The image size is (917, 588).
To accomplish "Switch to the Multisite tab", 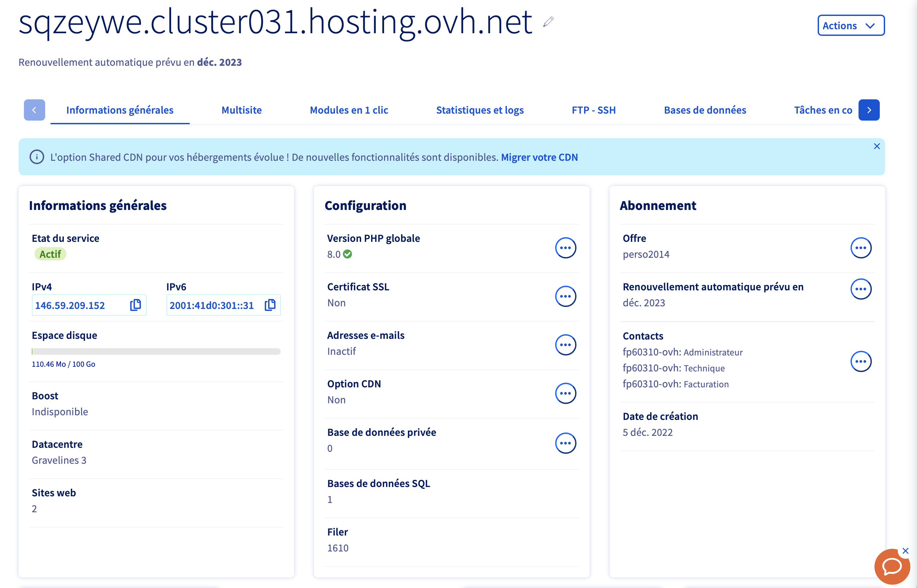I will click(241, 110).
